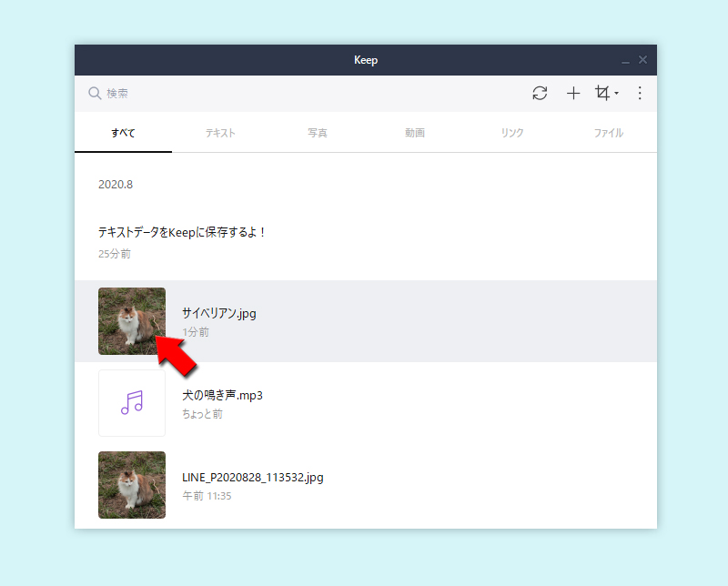Image resolution: width=728 pixels, height=586 pixels.
Task: Switch to the テキスト tab
Action: [220, 132]
